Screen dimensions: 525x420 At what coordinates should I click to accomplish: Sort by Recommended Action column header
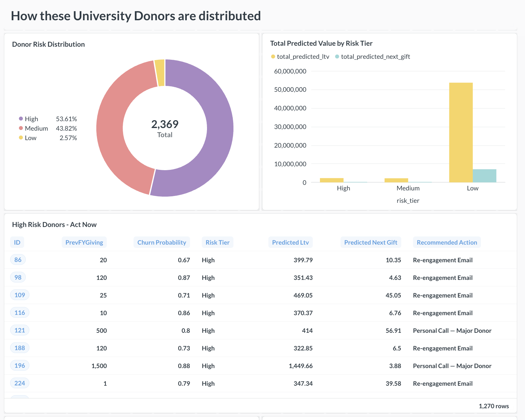click(x=447, y=242)
